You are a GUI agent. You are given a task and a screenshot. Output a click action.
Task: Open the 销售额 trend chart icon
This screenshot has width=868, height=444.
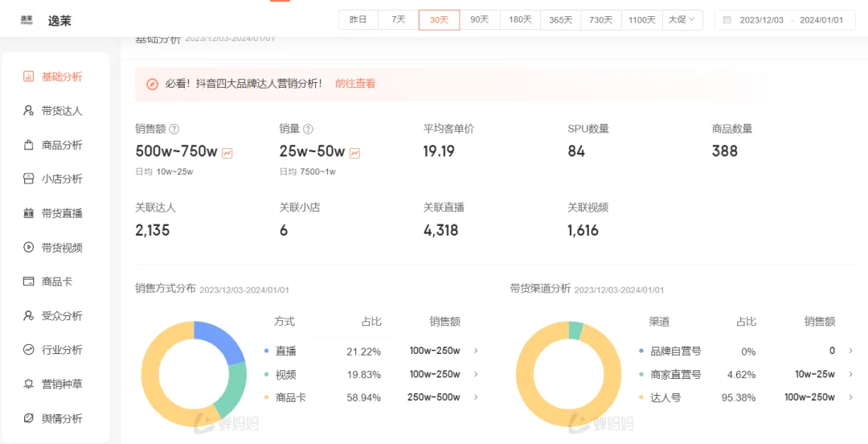(x=227, y=153)
